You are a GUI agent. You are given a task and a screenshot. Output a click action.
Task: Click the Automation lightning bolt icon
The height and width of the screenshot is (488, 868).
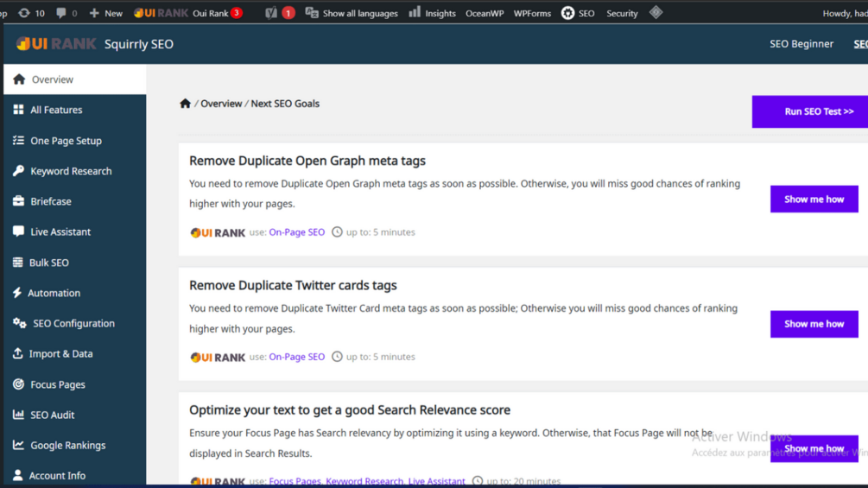[17, 293]
